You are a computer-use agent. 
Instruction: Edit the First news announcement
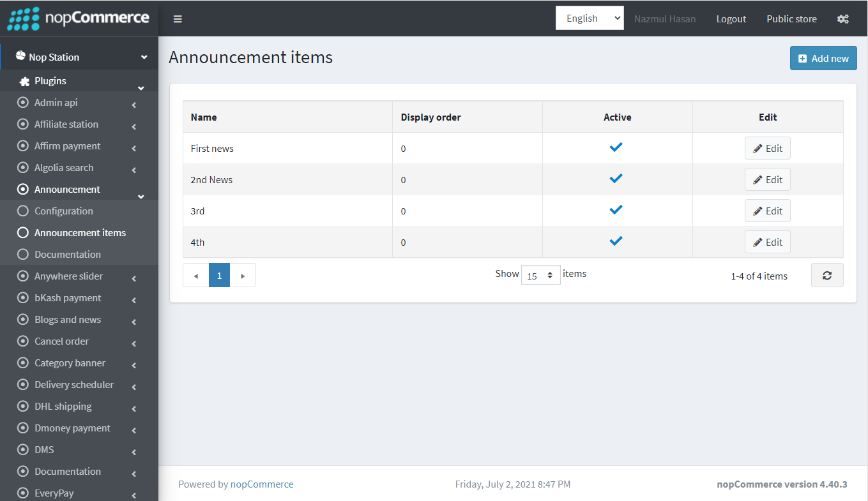(x=768, y=148)
